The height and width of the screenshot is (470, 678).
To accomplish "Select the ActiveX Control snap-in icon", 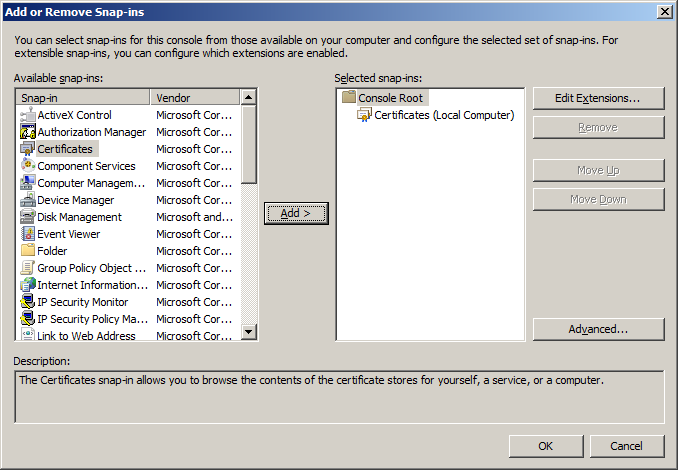I will pos(28,115).
